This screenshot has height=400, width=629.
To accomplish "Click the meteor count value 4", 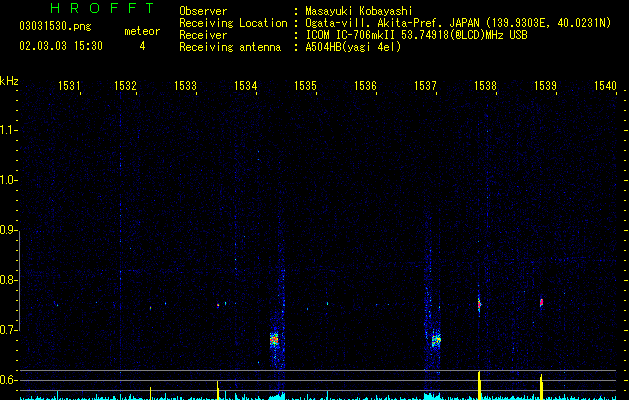I will 142,46.
